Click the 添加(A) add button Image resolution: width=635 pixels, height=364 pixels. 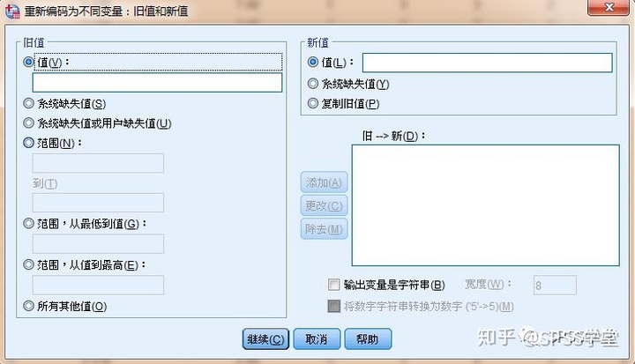(x=324, y=182)
